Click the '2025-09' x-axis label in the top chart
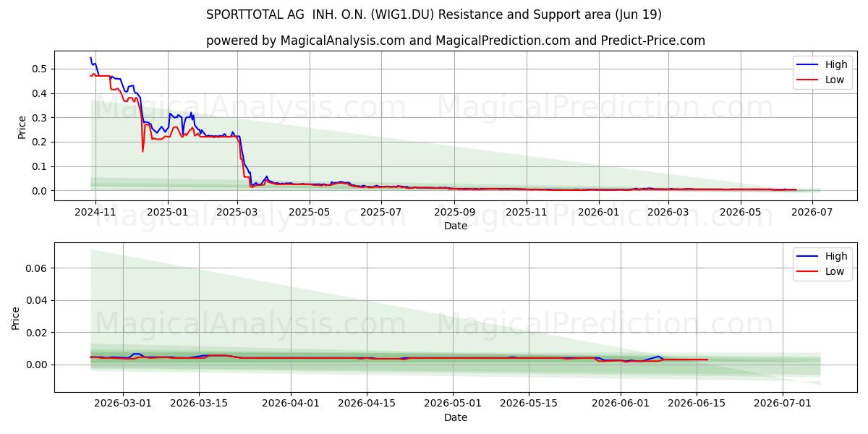Screen dimensions: 868x434 click(454, 212)
